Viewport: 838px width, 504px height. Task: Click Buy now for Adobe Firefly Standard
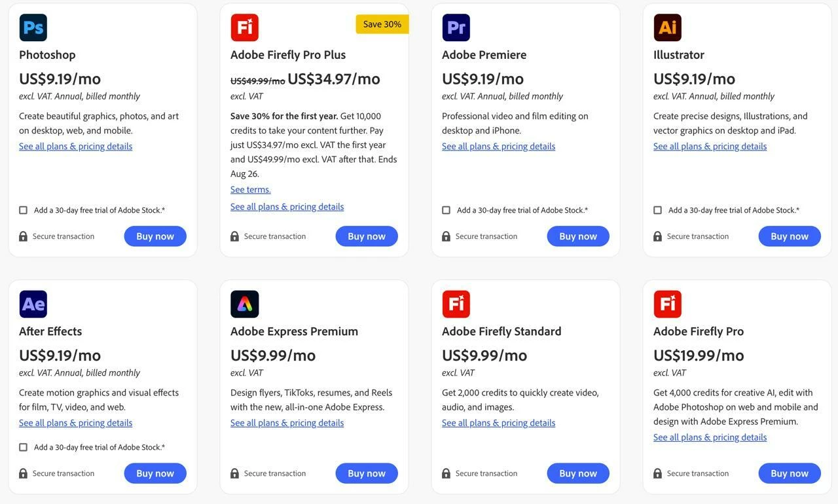(x=578, y=473)
